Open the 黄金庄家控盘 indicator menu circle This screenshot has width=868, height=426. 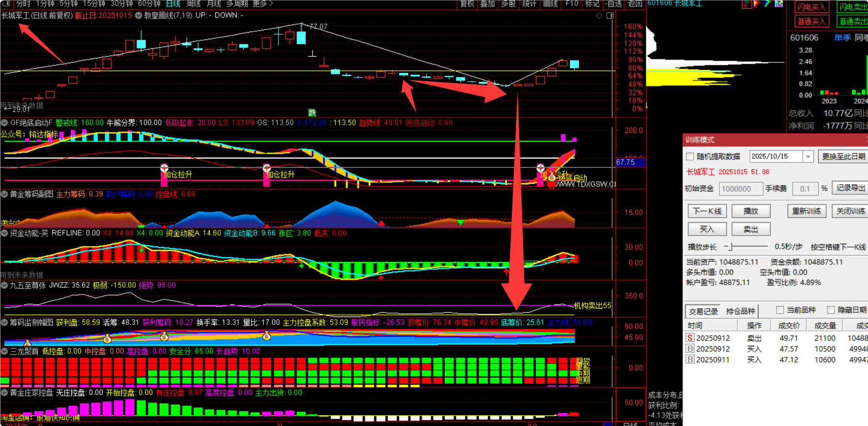coord(4,393)
